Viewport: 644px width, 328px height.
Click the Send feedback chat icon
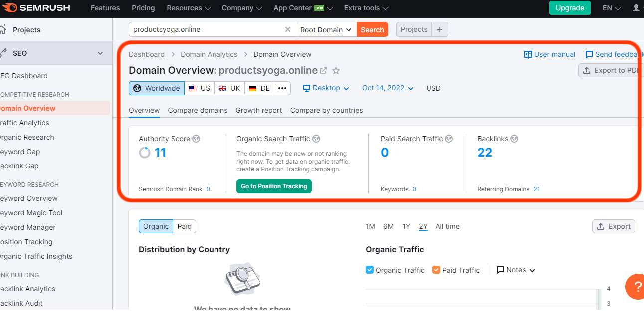589,54
